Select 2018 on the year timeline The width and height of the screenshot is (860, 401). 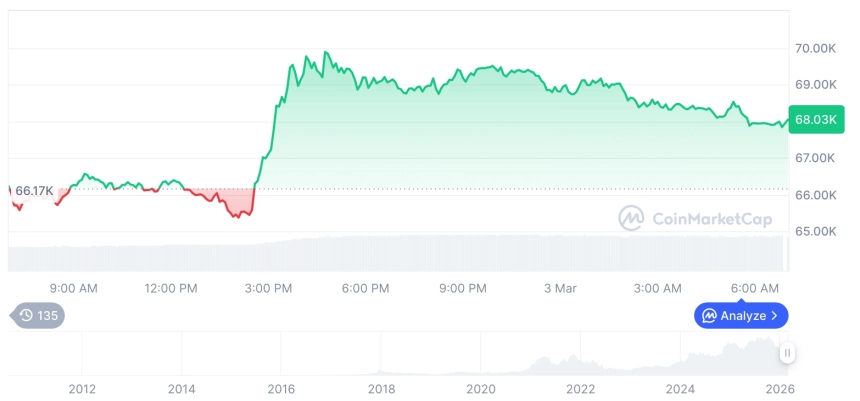tap(381, 389)
